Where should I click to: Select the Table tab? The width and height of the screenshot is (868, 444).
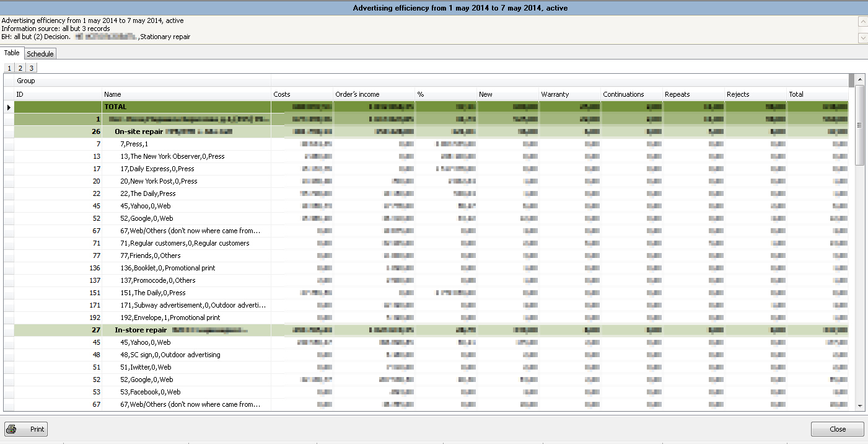(12, 53)
